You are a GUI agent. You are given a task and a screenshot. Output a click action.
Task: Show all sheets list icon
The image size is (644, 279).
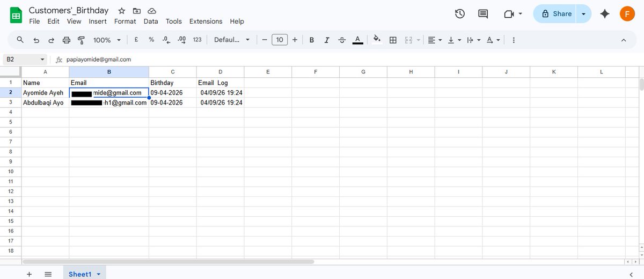[48, 274]
